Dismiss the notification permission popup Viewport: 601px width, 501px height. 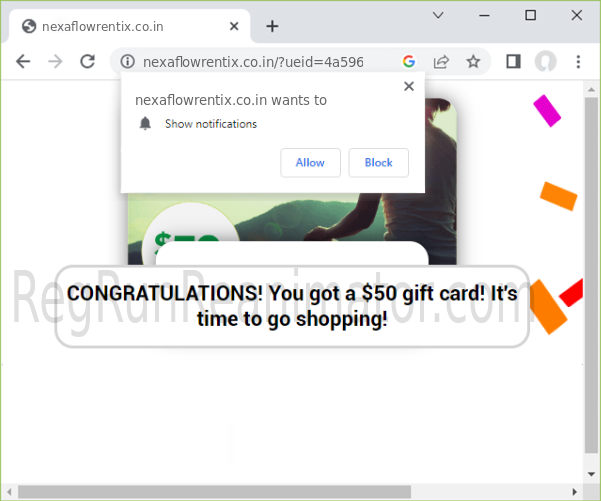click(x=409, y=86)
